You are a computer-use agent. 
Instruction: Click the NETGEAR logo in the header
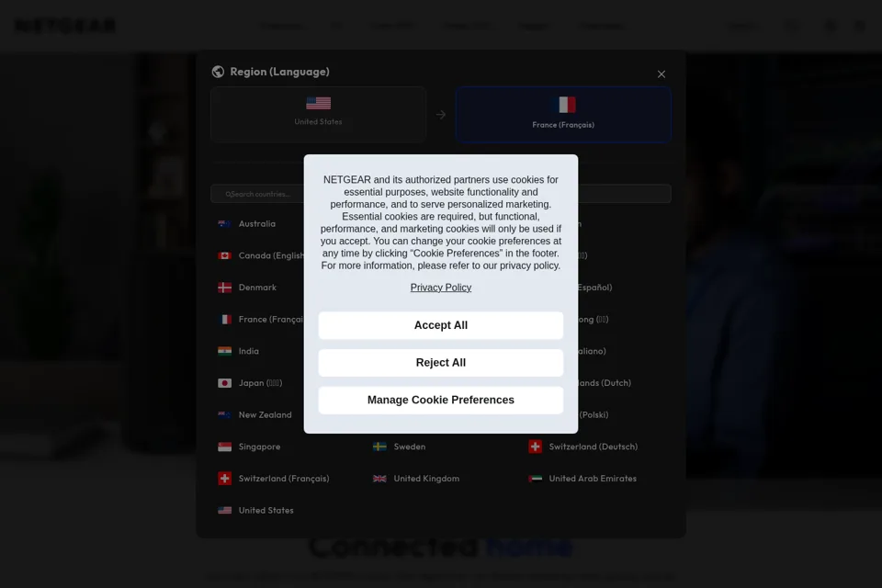(x=64, y=26)
